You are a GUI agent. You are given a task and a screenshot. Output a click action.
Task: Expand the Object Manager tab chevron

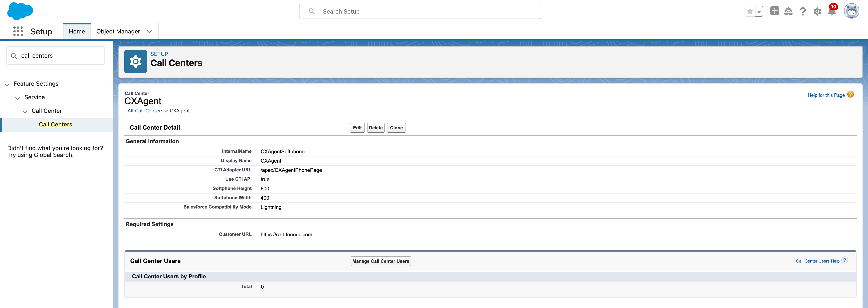(x=149, y=31)
